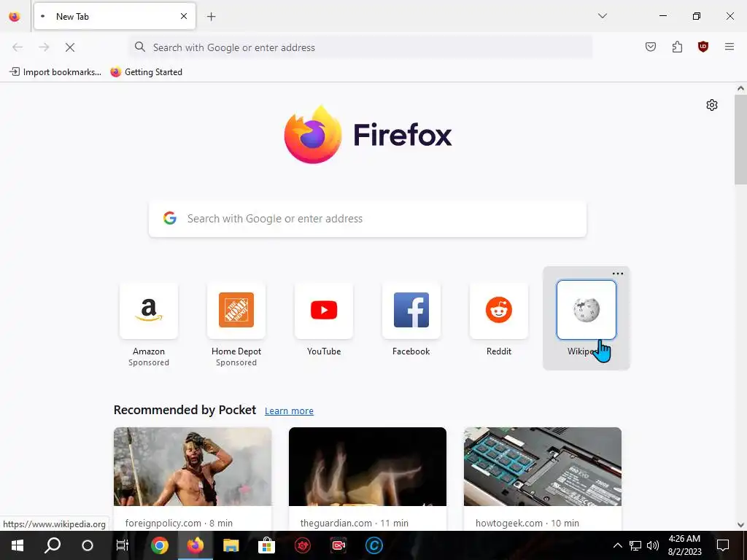Open File Explorer from taskbar
The height and width of the screenshot is (560, 747).
click(x=231, y=545)
